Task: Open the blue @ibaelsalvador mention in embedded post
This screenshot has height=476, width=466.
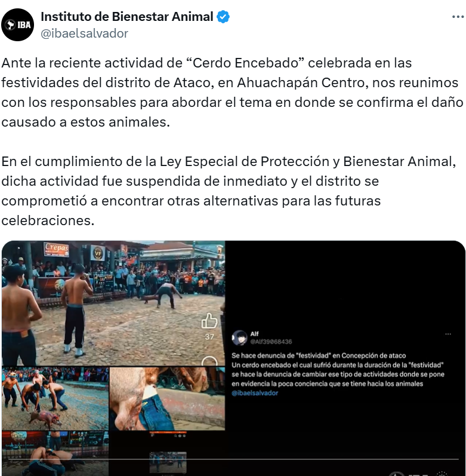Action: (x=255, y=393)
